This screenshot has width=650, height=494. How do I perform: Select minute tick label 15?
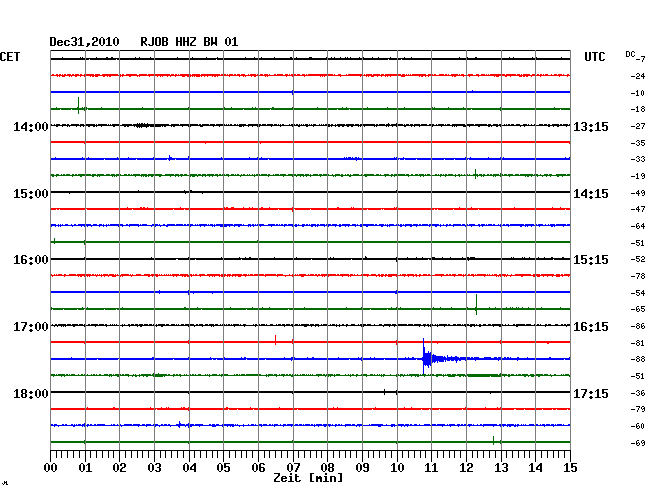(570, 467)
